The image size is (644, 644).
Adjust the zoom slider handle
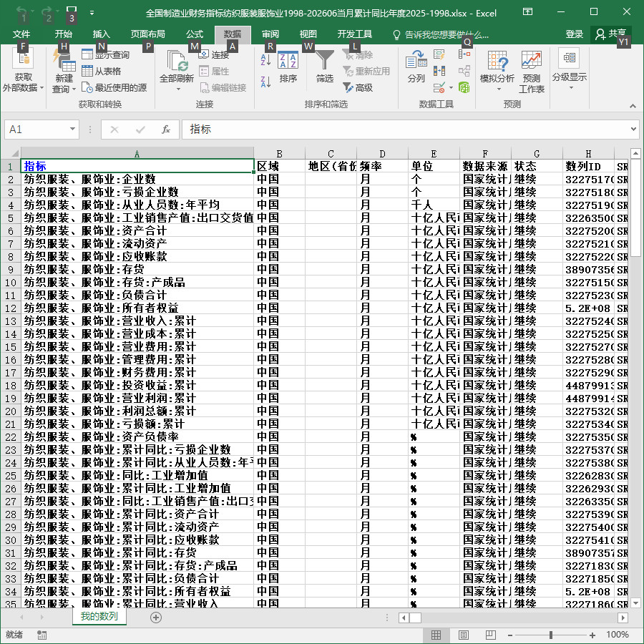click(550, 635)
